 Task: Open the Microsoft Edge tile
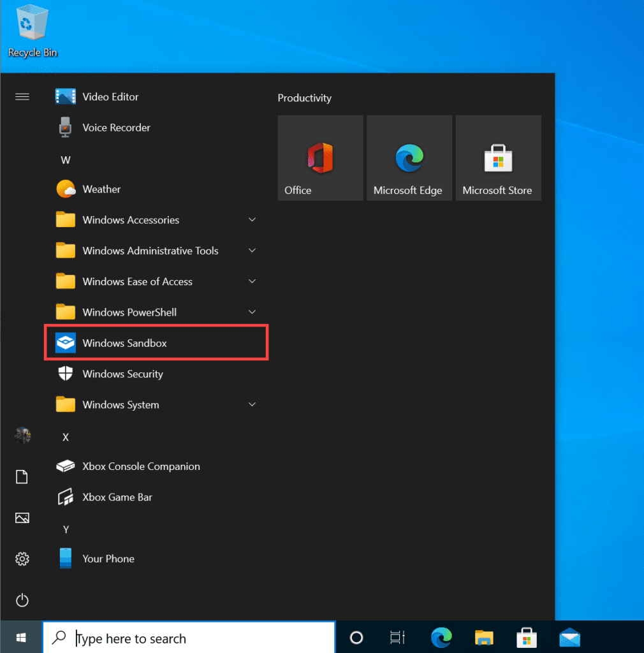(409, 158)
